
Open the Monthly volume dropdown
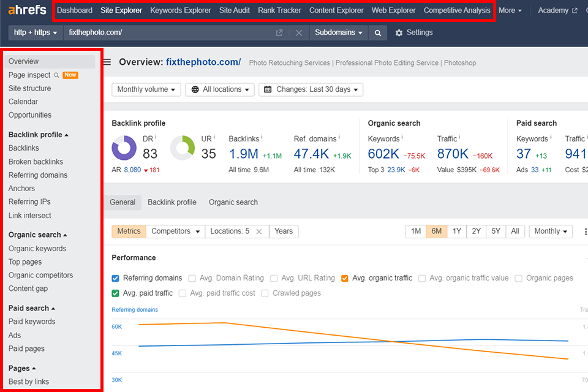pos(146,89)
